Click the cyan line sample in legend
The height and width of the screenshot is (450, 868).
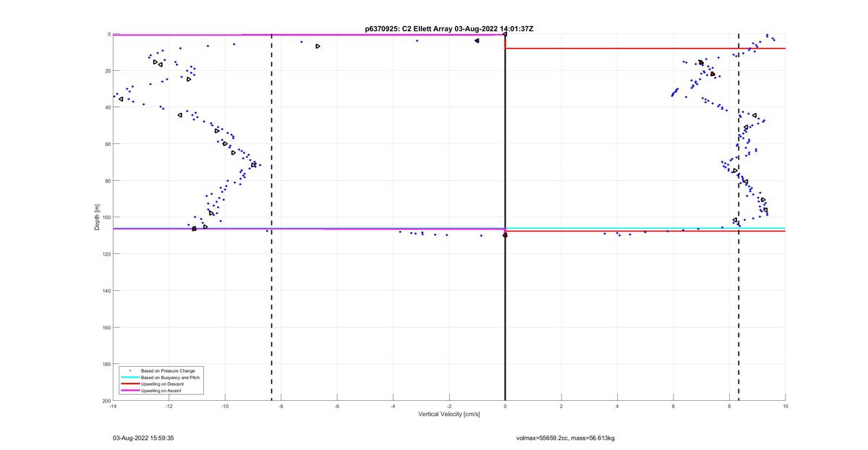(x=129, y=378)
